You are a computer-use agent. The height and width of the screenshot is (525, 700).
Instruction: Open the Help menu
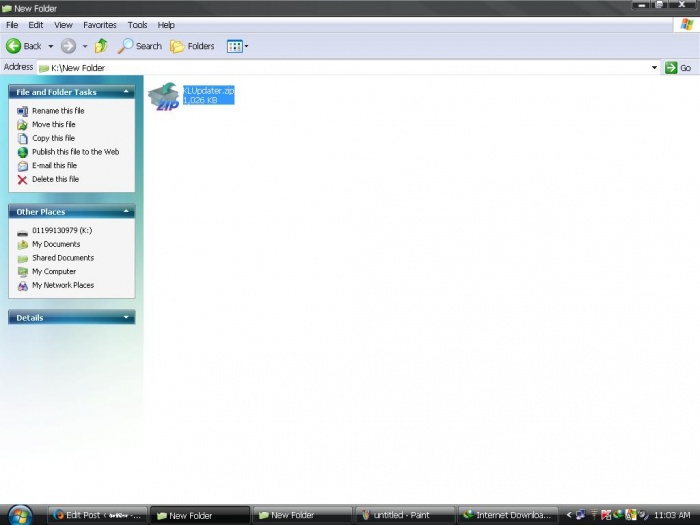tap(166, 25)
